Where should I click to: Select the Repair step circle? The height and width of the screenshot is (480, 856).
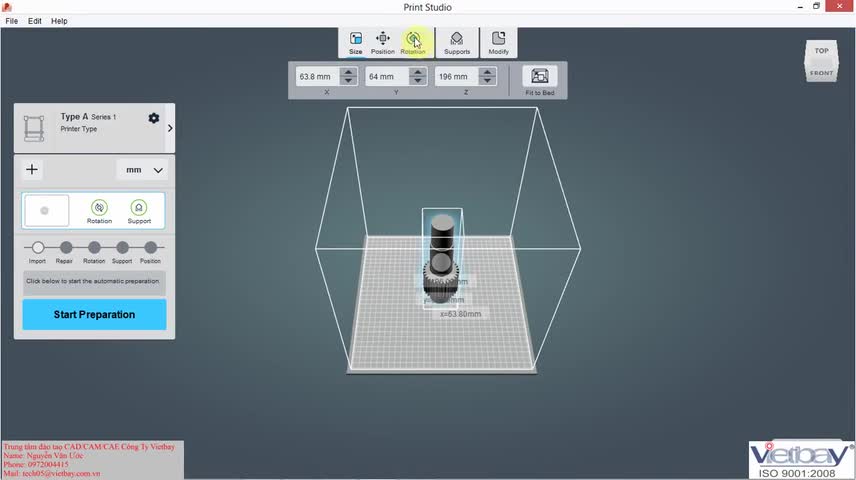(66, 247)
